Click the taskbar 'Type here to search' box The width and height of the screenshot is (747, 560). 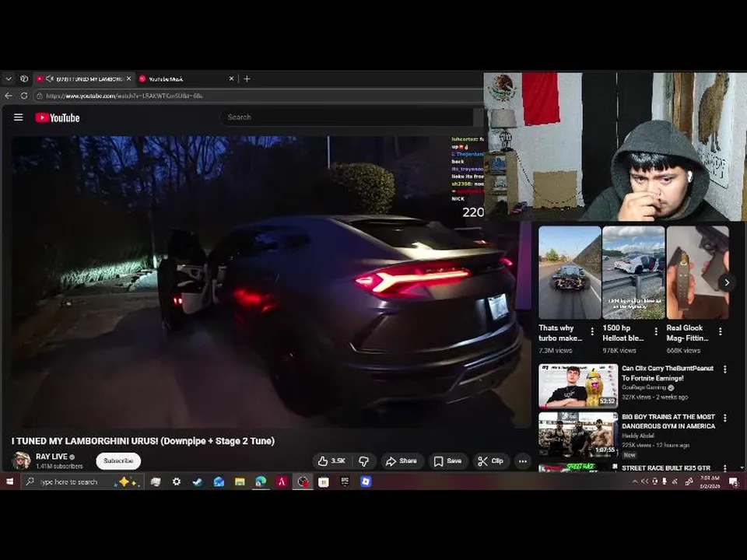(x=82, y=482)
